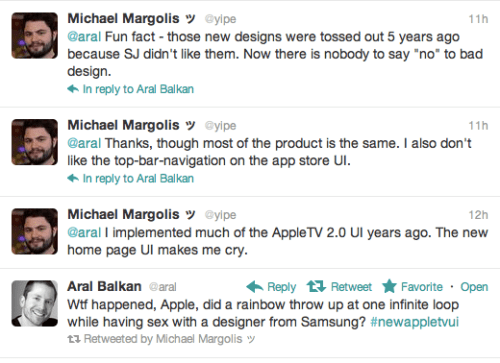Screen dimensions: 500x363
Task: Click the @aral mention in the 'Fun fact' tweet
Action: [84, 37]
